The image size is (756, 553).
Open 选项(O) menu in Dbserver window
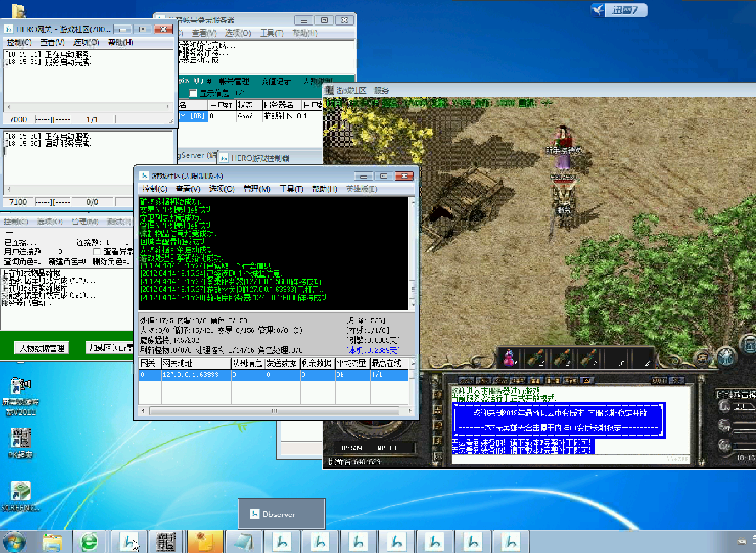[x=50, y=222]
